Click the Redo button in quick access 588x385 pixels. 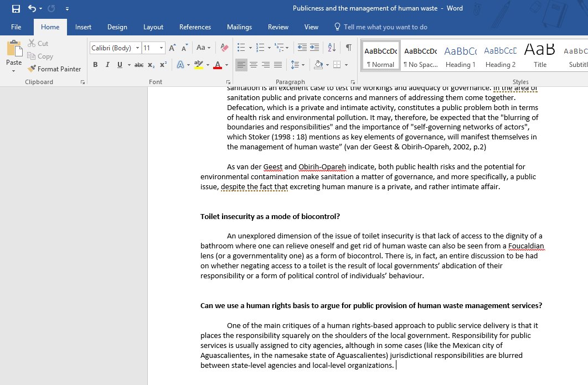[51, 8]
